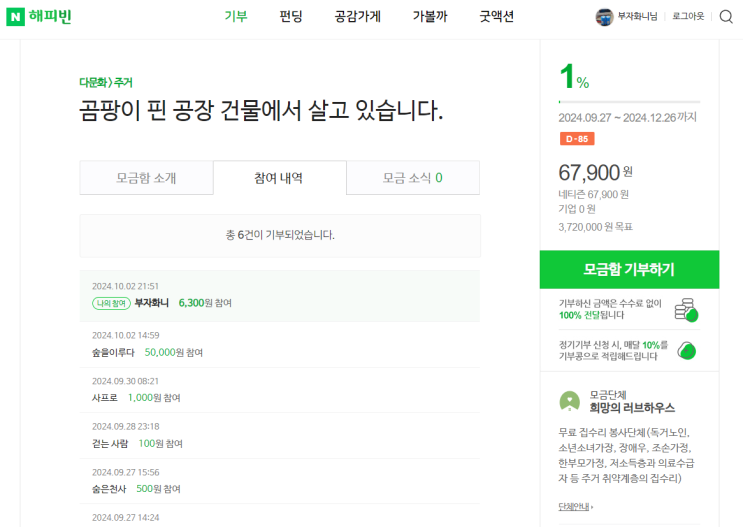Switch to the 모금 소식 tab

coord(412,178)
